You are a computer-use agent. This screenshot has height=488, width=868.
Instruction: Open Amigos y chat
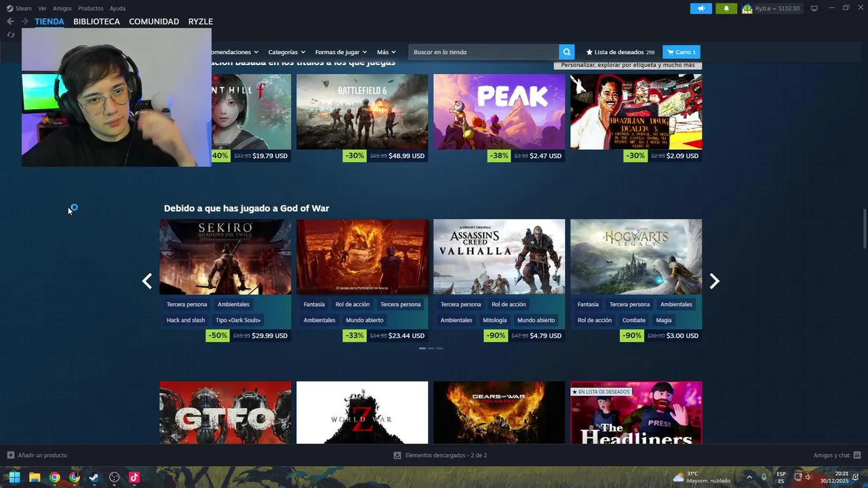point(831,455)
